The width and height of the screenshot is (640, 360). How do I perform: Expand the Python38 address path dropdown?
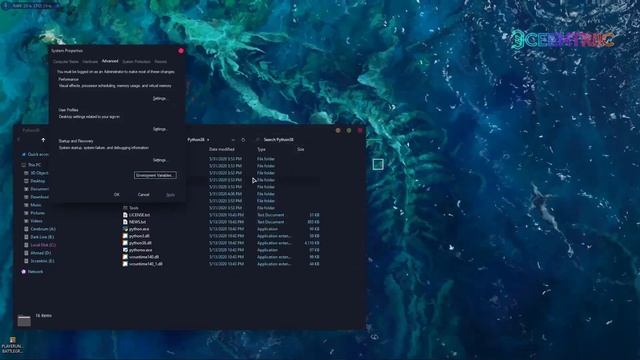coord(208,140)
